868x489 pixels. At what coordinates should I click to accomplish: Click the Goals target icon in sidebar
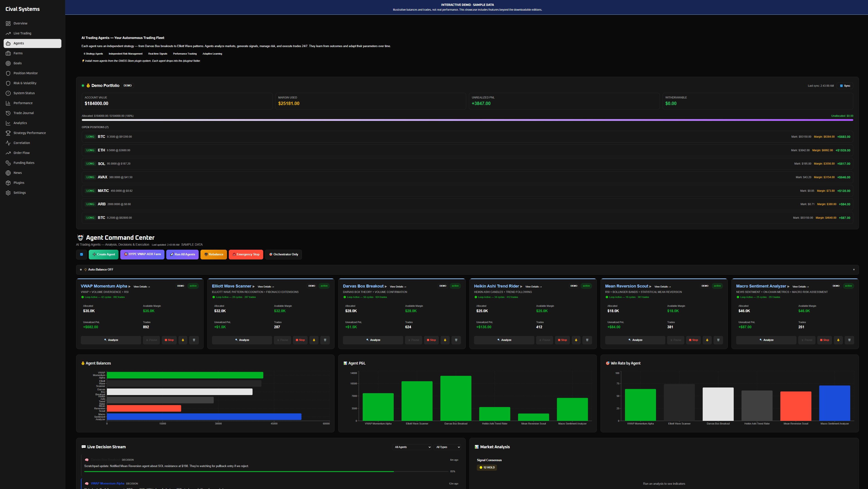pyautogui.click(x=8, y=63)
